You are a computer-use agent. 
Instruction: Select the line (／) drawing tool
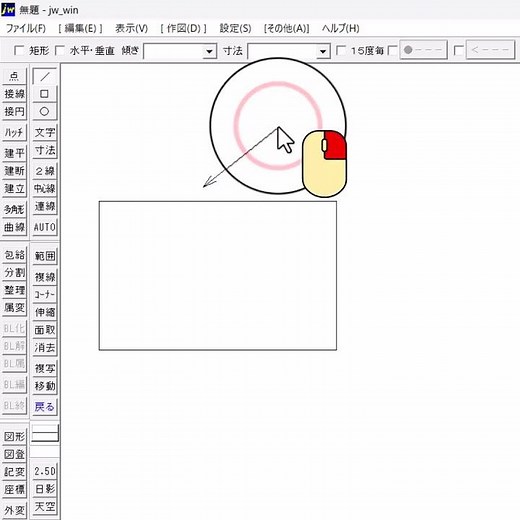pos(45,77)
